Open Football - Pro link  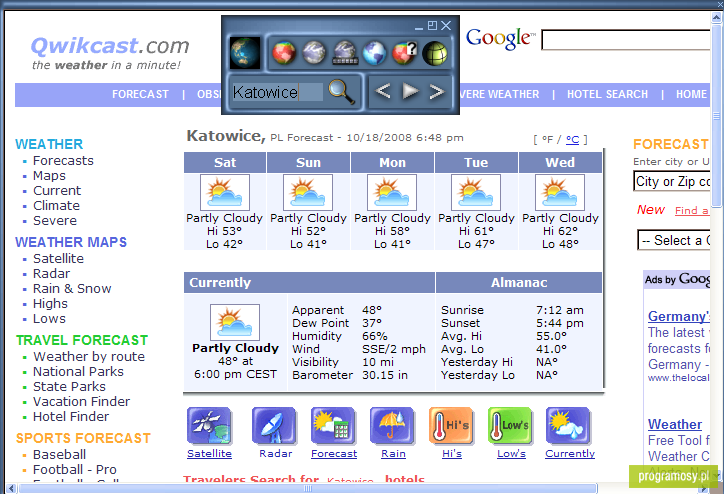pyautogui.click(x=75, y=470)
